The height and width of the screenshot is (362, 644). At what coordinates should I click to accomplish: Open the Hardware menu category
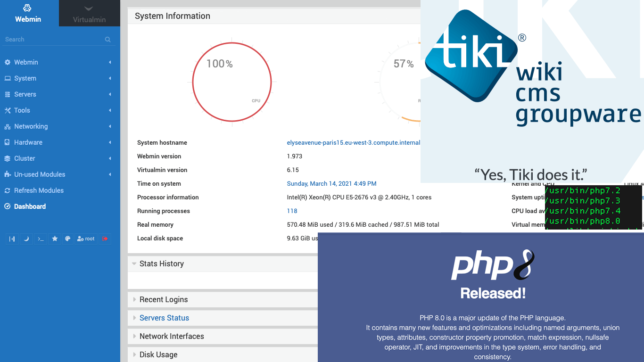point(60,142)
